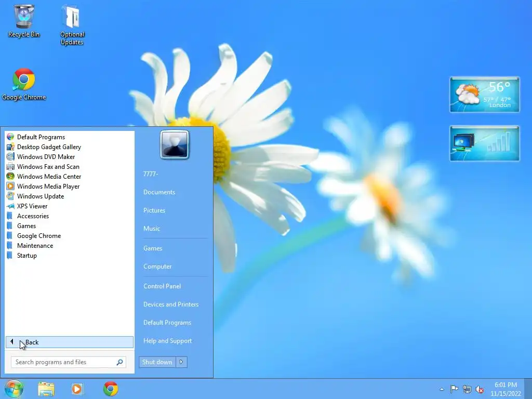Click the network meter gadget
532x399 pixels.
pyautogui.click(x=485, y=143)
